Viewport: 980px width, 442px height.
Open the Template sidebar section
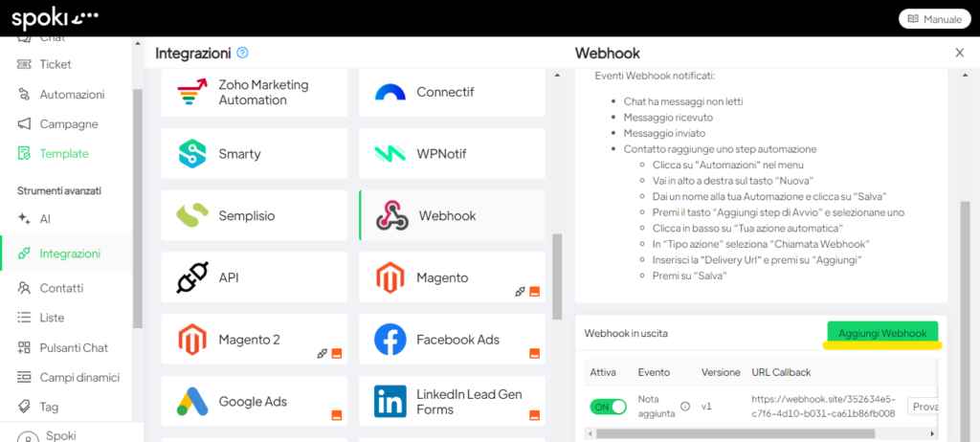click(63, 153)
